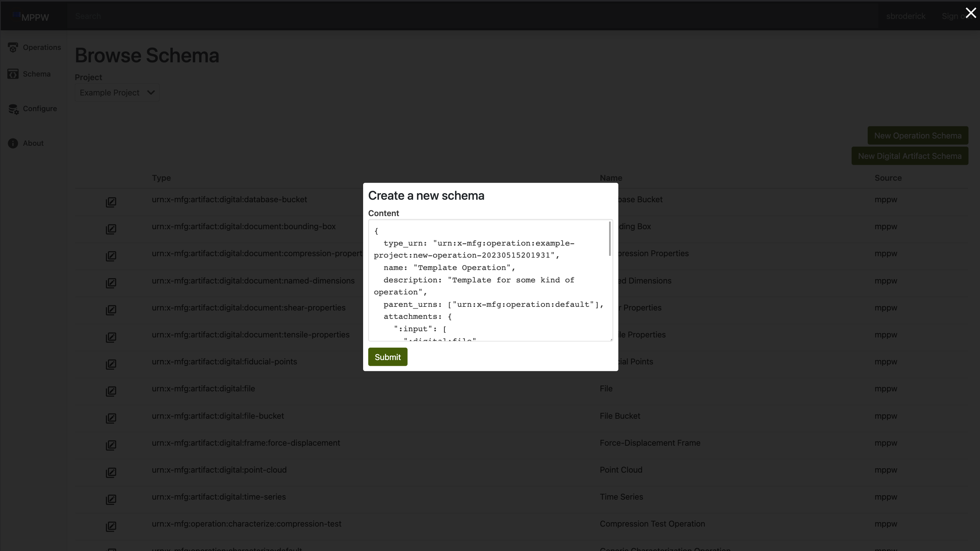Click the Browse Schema heading
The height and width of the screenshot is (551, 980).
tap(147, 55)
